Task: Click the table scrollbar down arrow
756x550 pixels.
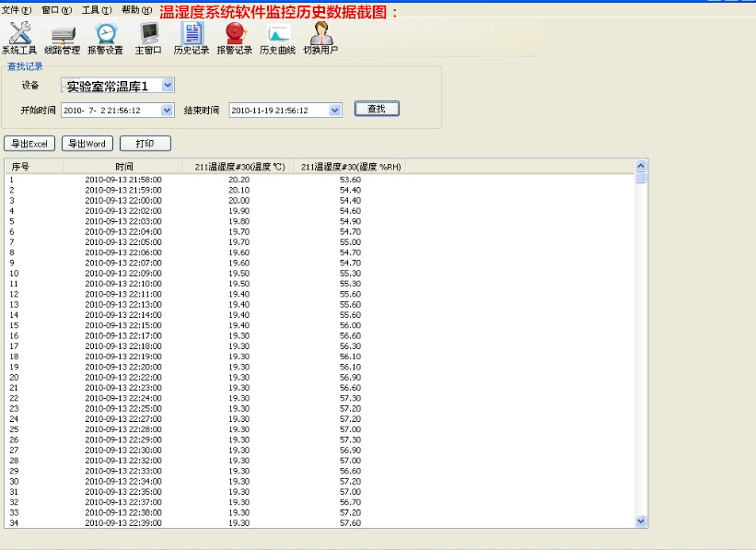Action: [x=642, y=521]
